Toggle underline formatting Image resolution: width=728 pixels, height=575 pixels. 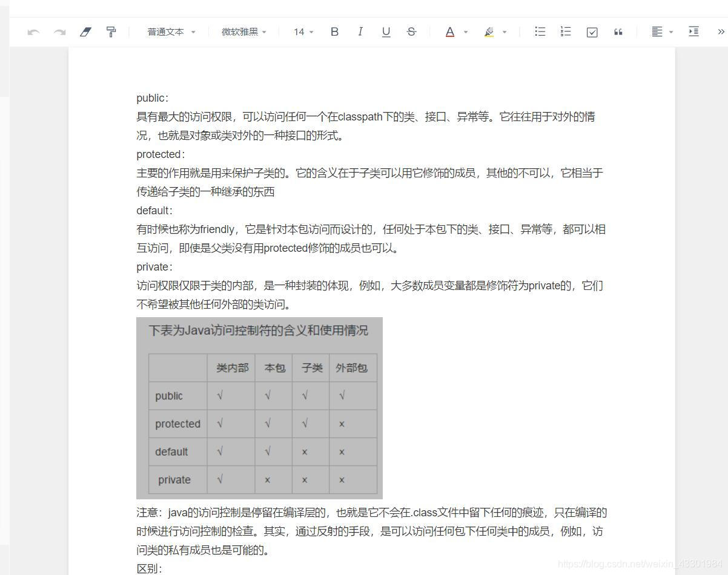386,32
